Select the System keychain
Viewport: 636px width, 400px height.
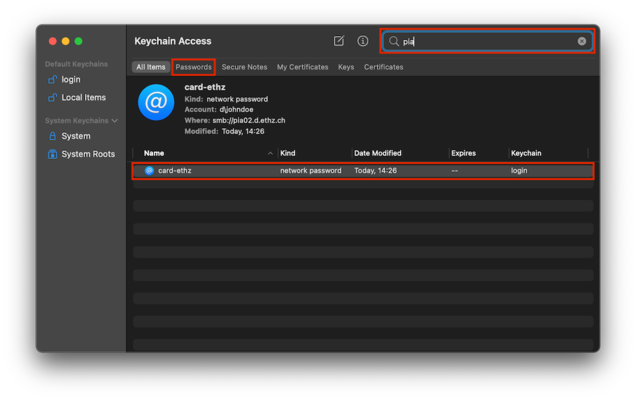[76, 136]
